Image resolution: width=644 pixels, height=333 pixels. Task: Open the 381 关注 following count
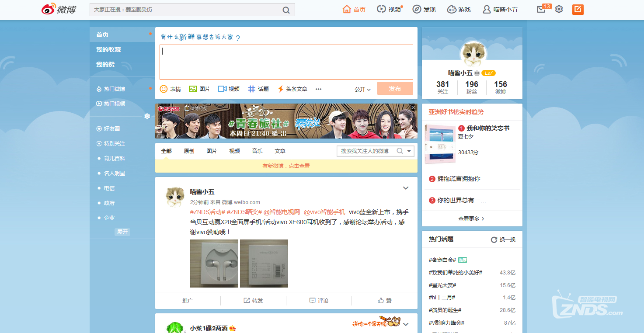pyautogui.click(x=442, y=87)
